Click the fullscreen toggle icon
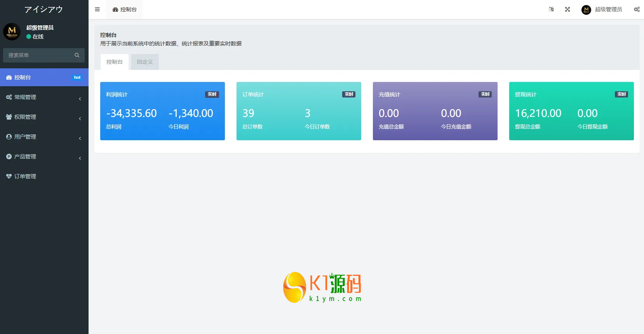 click(x=567, y=9)
